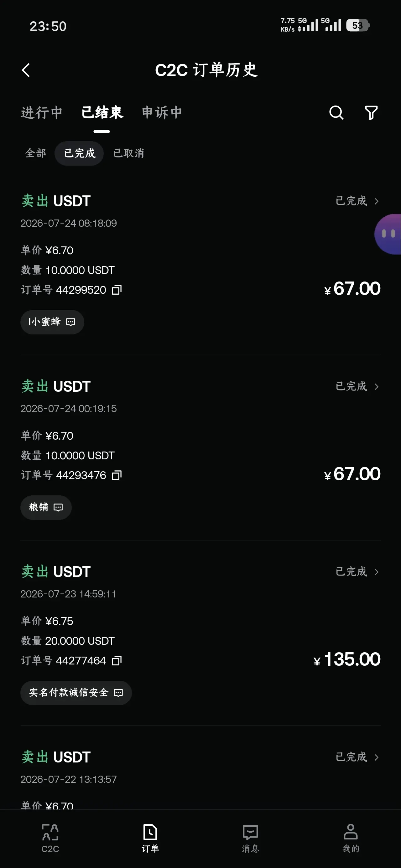Select the 已完成 filter chip

point(79,153)
